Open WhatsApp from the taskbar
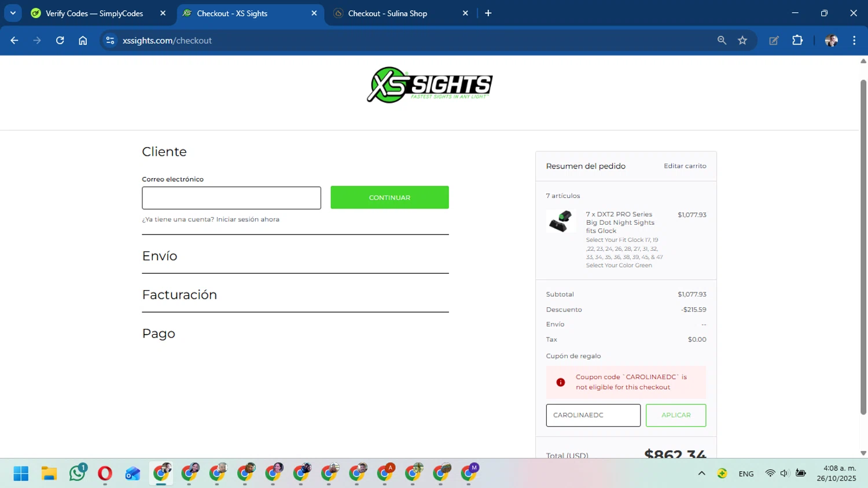The image size is (868, 488). tap(77, 474)
